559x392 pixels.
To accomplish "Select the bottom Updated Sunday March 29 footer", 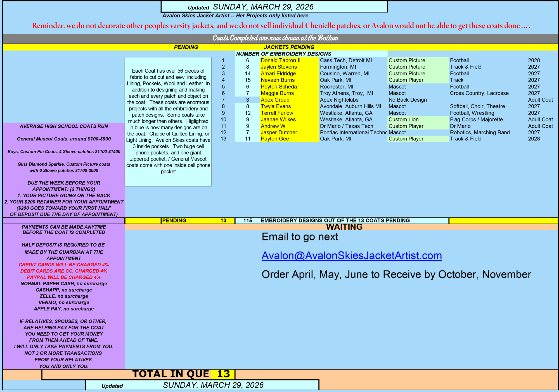I will (202, 385).
